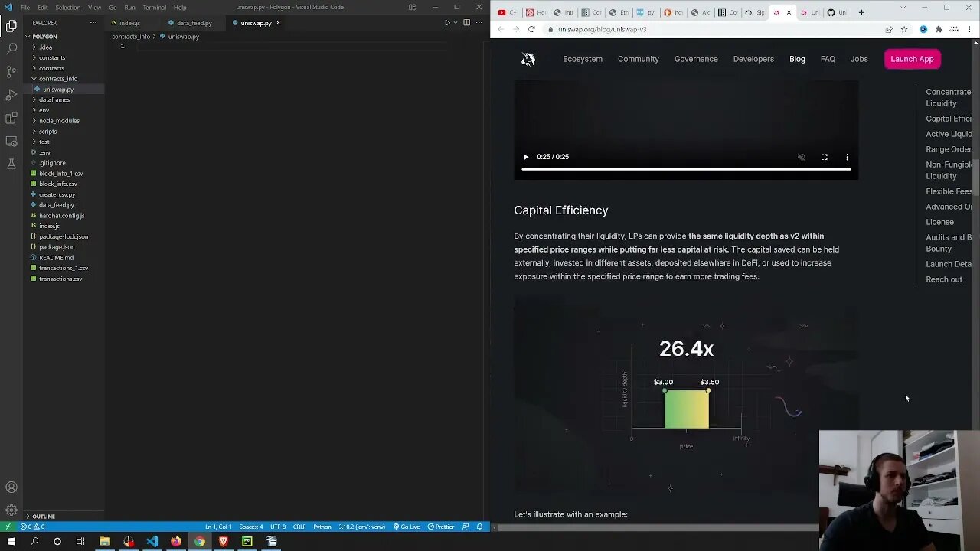The height and width of the screenshot is (551, 980).
Task: Open the notifications bell in status bar
Action: click(480, 527)
